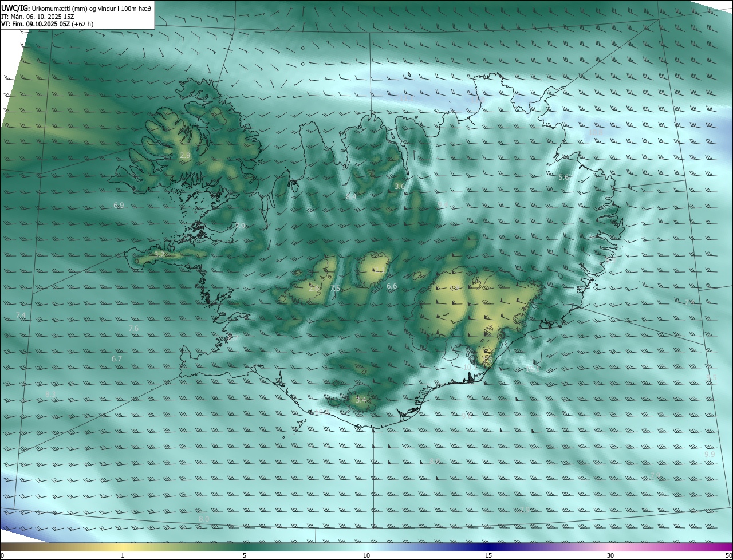The image size is (733, 560).
Task: Click the 30 tick label on colour scale
Action: (610, 555)
